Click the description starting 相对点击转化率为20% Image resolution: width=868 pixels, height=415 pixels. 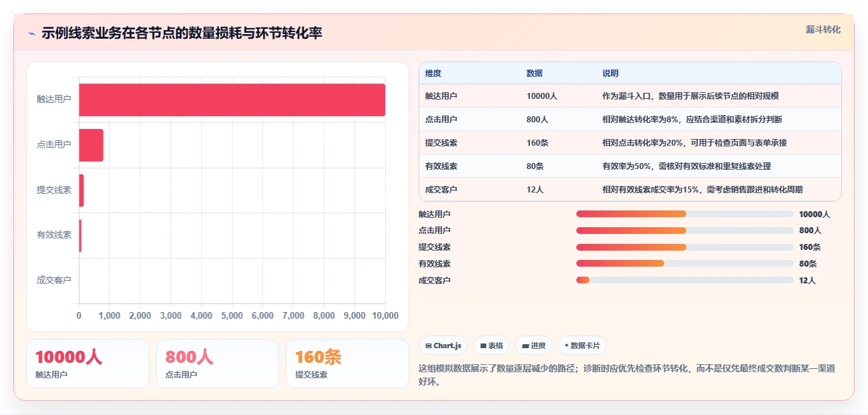tap(694, 143)
